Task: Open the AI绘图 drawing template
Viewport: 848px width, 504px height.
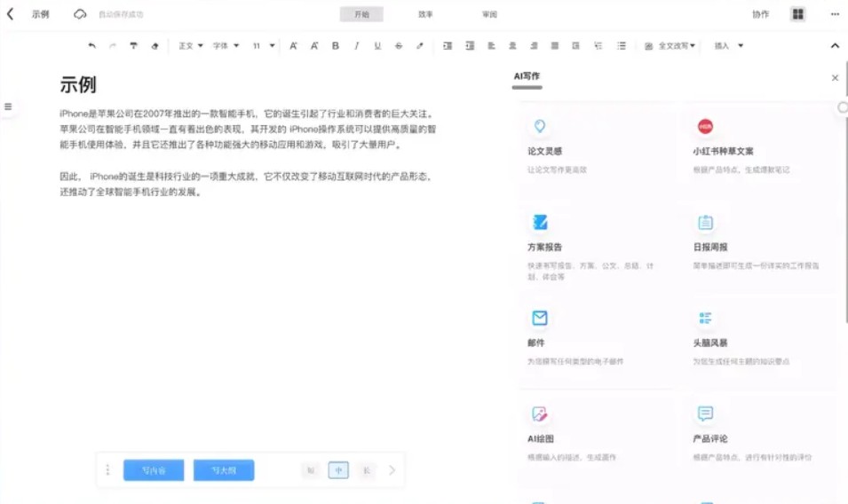Action: click(x=598, y=437)
